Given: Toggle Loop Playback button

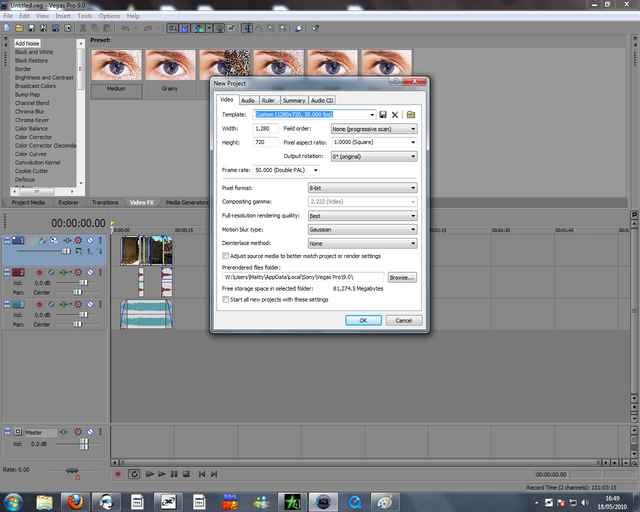Looking at the screenshot, I should (134, 474).
